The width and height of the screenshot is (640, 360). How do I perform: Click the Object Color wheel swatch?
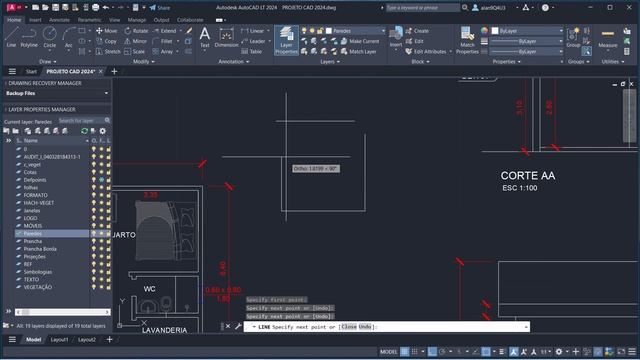tap(484, 31)
